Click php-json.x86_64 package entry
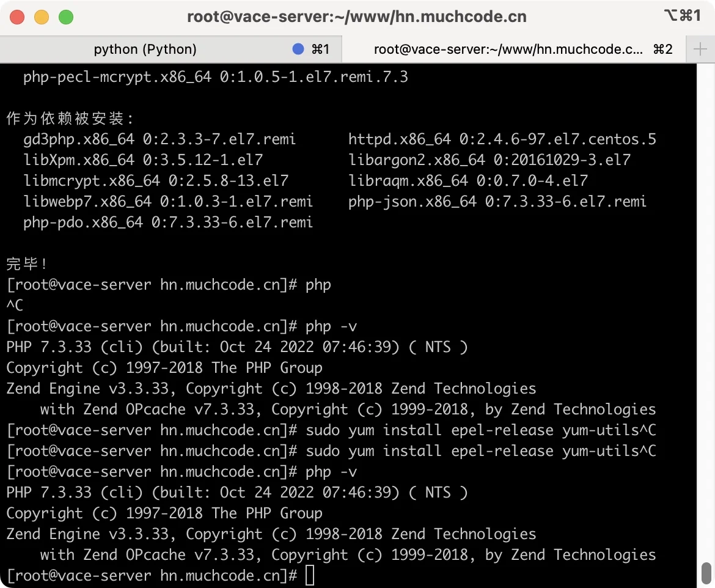715x588 pixels. click(497, 202)
